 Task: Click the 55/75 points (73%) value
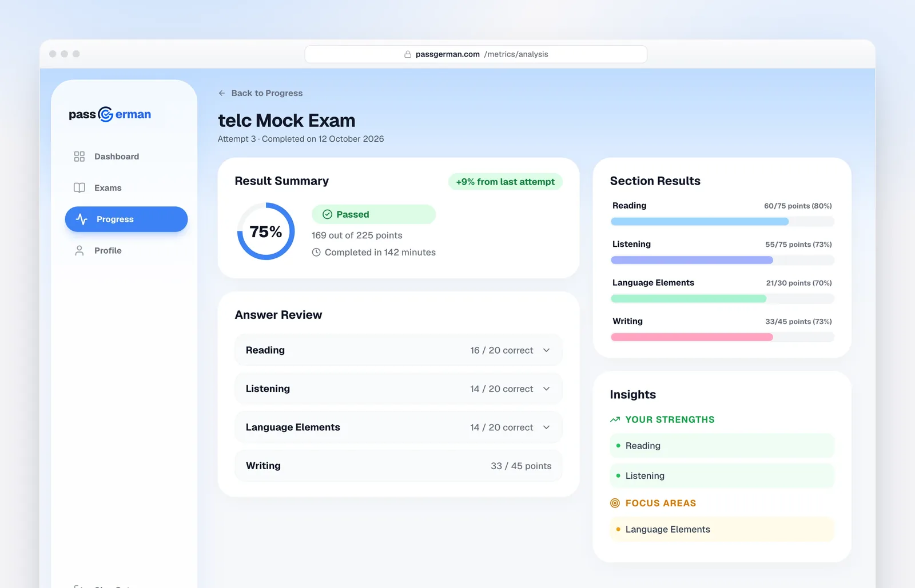pos(798,245)
